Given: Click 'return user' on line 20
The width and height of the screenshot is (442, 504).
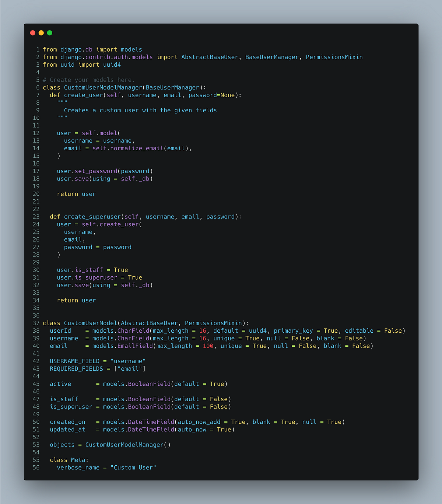Looking at the screenshot, I should pos(76,194).
